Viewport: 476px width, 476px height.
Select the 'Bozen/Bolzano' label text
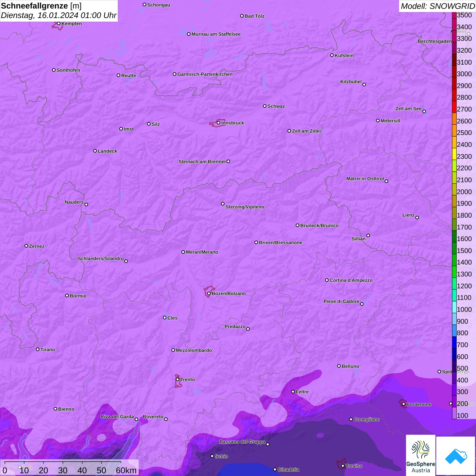click(x=228, y=293)
